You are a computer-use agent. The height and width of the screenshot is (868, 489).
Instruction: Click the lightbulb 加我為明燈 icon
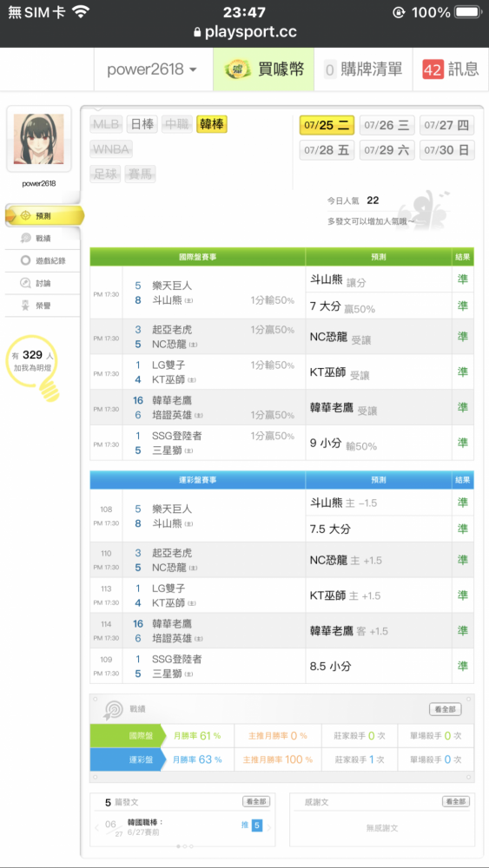pos(33,368)
